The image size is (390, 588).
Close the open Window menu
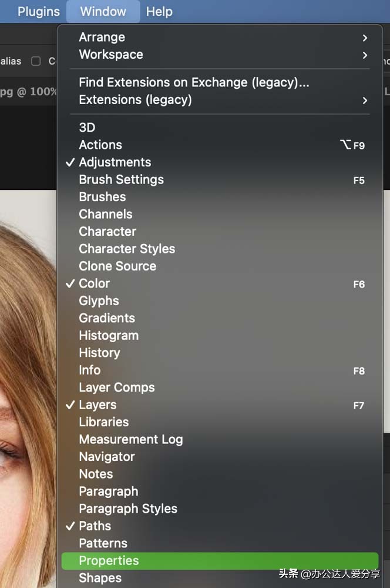[103, 12]
